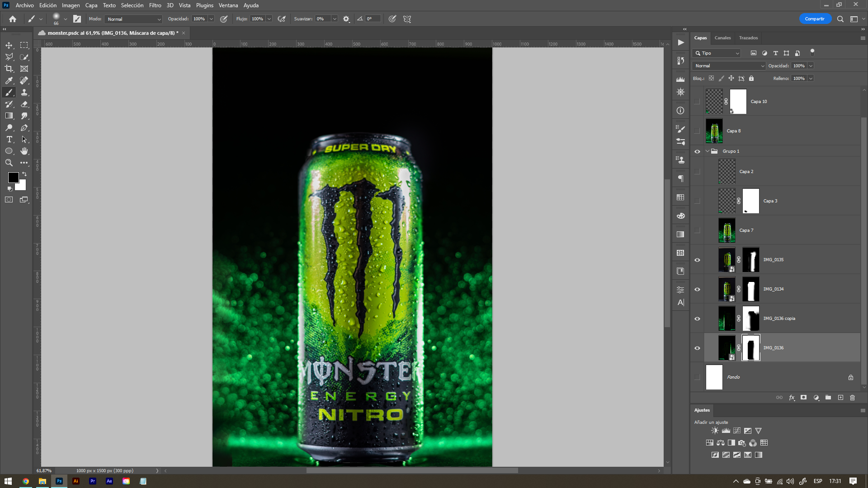Switch to the Canales tab

[x=722, y=38]
